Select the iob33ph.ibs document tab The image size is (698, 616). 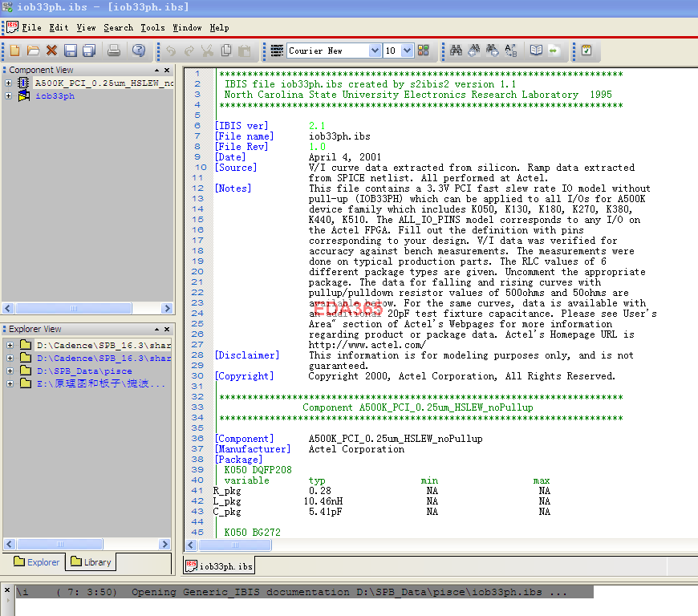click(219, 566)
